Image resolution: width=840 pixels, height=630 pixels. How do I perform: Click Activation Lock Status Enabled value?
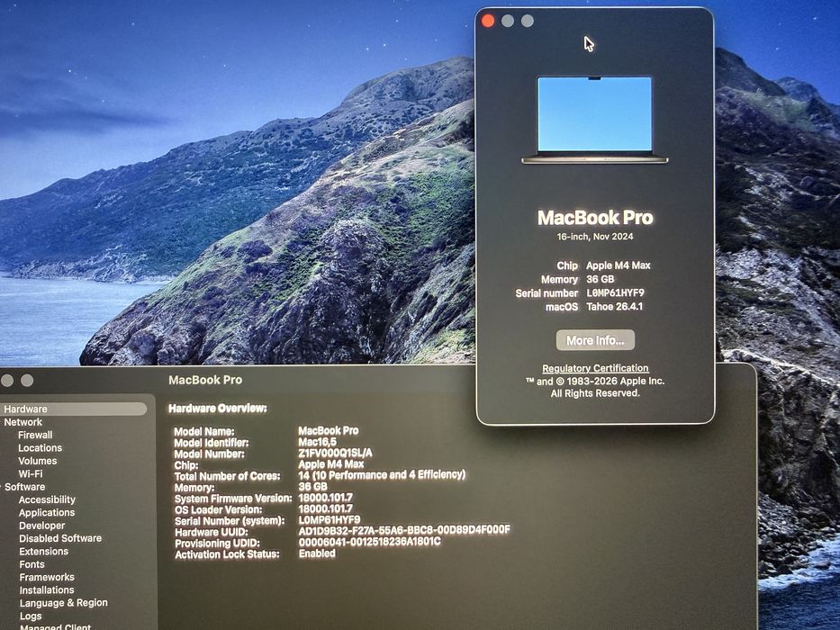tap(317, 553)
